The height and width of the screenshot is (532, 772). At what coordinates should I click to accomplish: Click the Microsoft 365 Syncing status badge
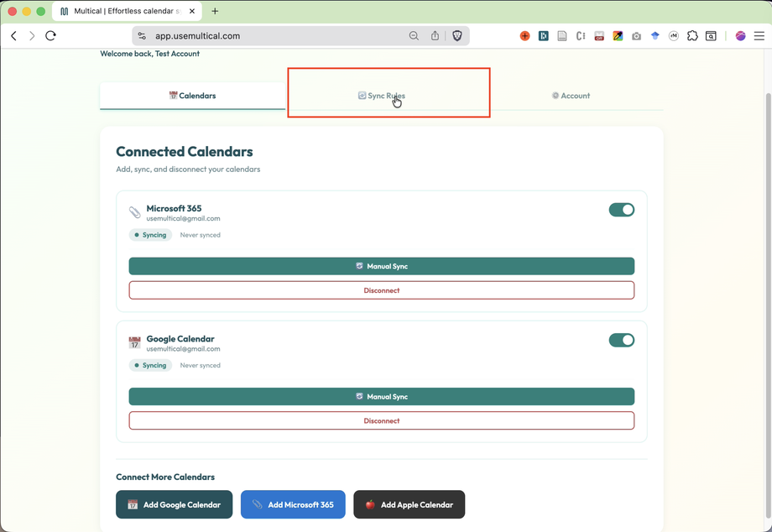(x=151, y=235)
